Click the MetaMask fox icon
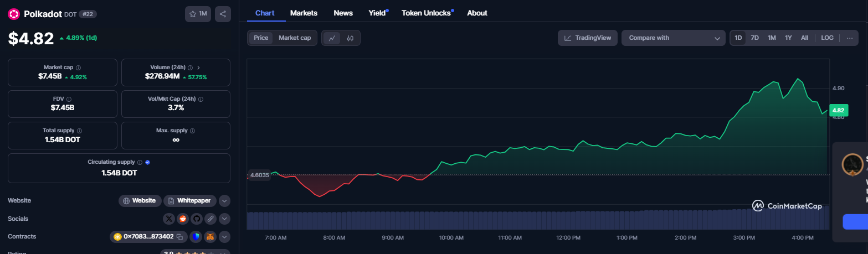 click(x=210, y=237)
